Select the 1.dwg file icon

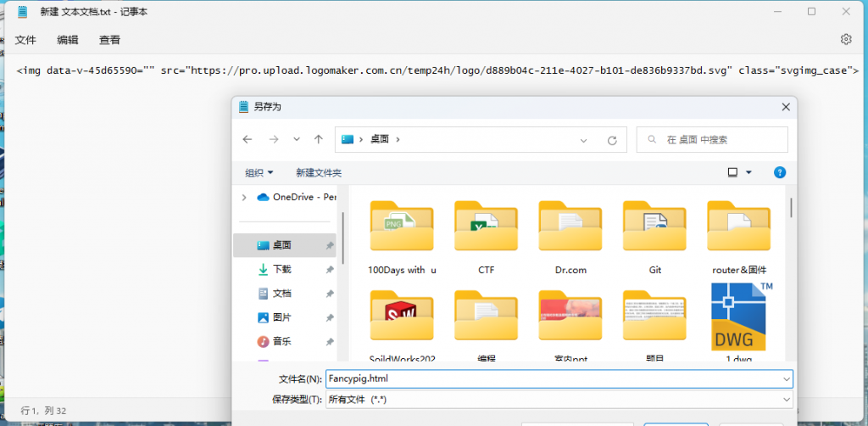739,317
